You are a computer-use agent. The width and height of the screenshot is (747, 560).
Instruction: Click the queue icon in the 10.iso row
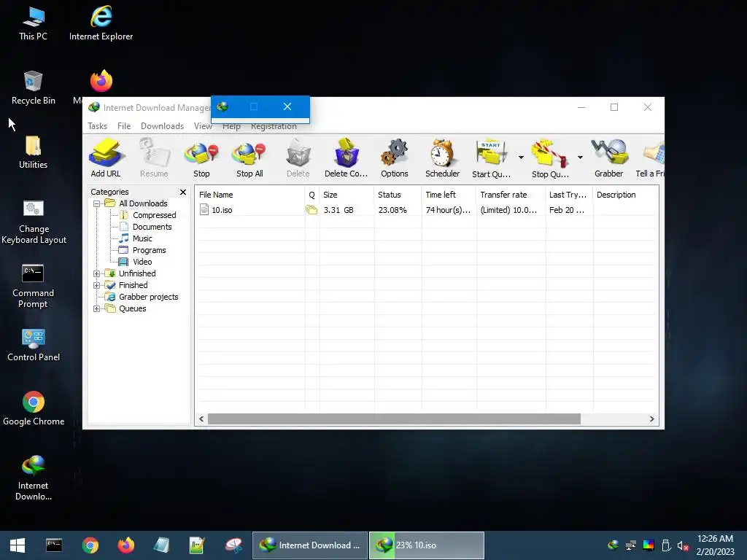(x=311, y=210)
